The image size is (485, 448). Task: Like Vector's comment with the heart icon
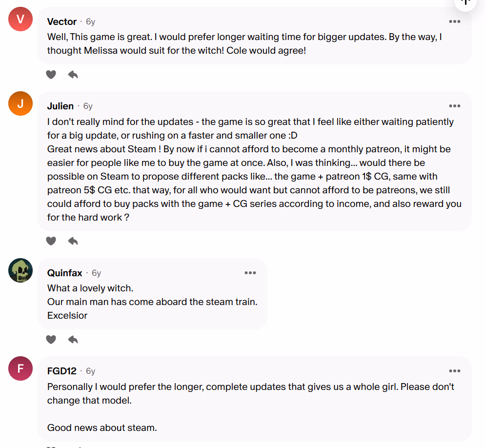click(x=51, y=75)
